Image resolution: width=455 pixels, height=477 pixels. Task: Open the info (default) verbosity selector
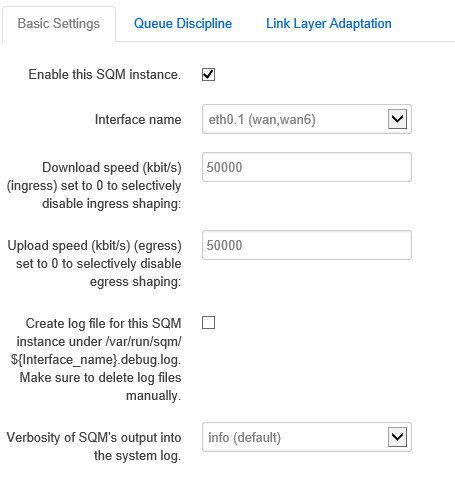[x=307, y=437]
